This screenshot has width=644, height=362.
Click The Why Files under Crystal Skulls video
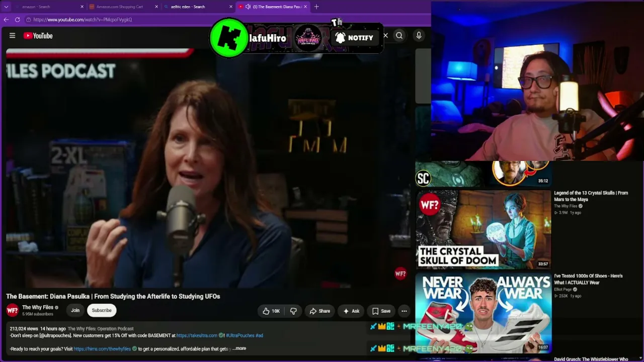click(x=566, y=206)
